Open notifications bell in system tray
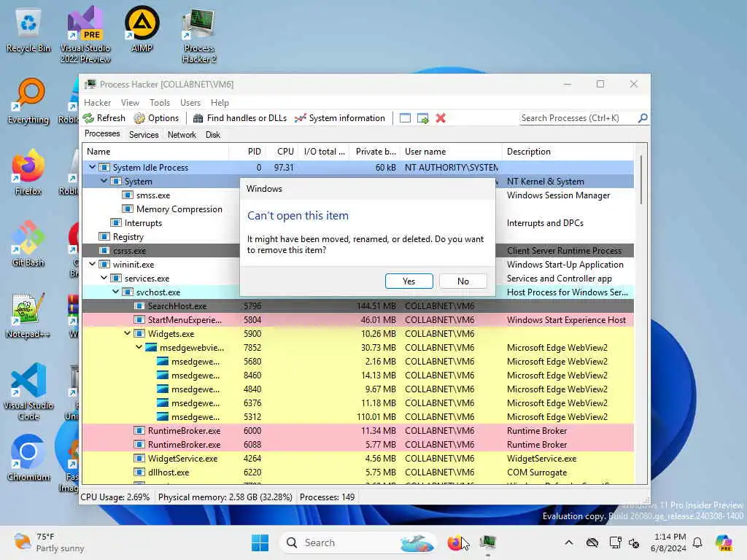This screenshot has width=747, height=560. [697, 542]
